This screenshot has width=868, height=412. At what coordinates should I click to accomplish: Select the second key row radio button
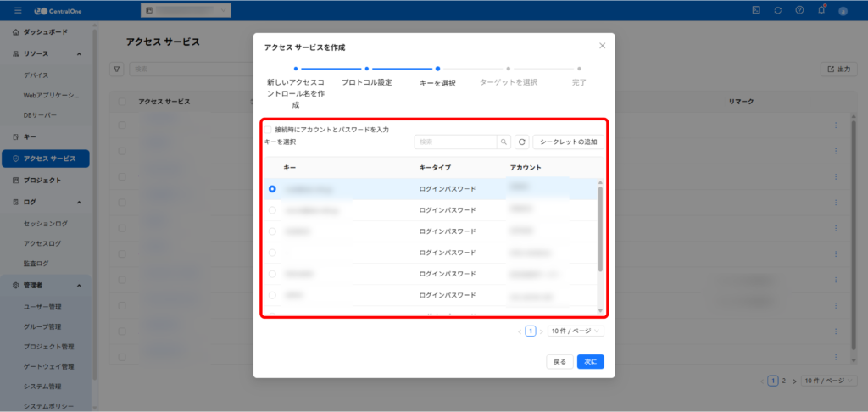click(272, 210)
